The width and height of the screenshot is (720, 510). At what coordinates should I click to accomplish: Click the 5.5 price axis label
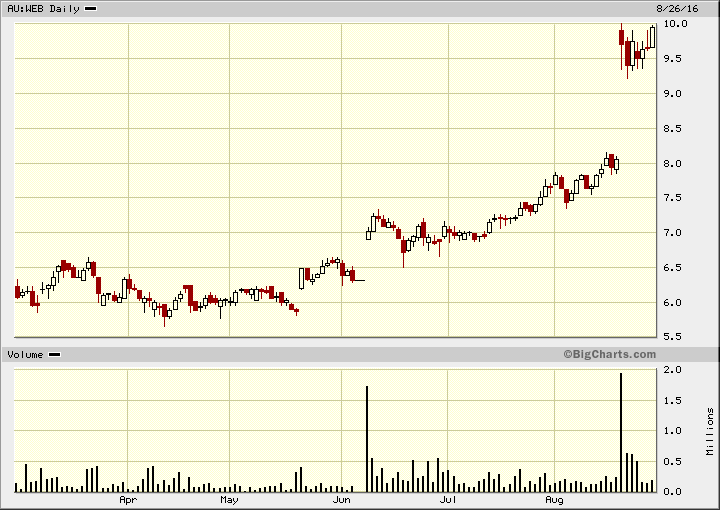pyautogui.click(x=675, y=337)
